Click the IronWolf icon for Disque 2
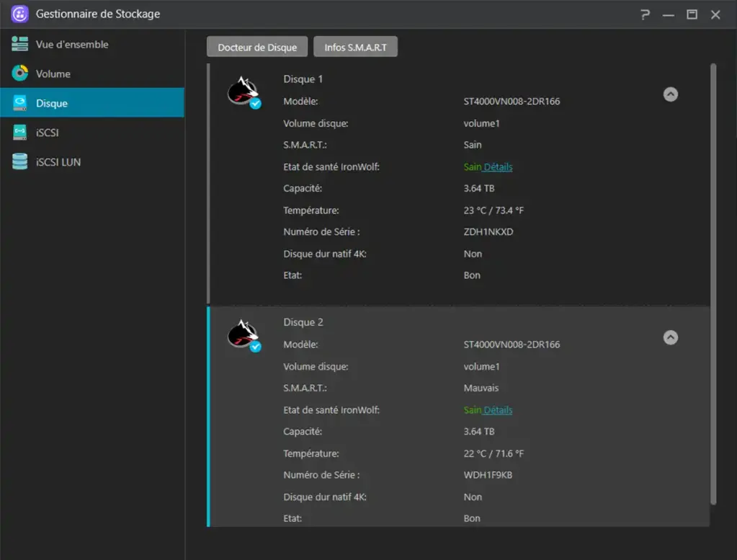The image size is (737, 560). pos(243,335)
